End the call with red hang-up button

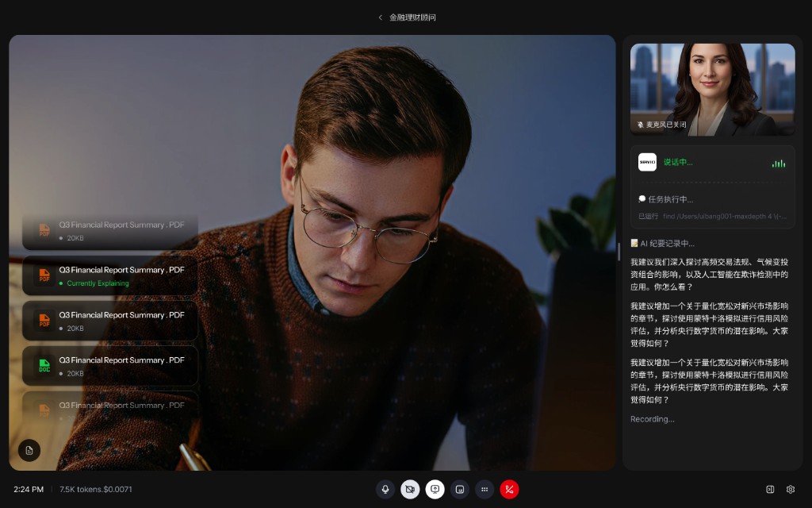509,490
